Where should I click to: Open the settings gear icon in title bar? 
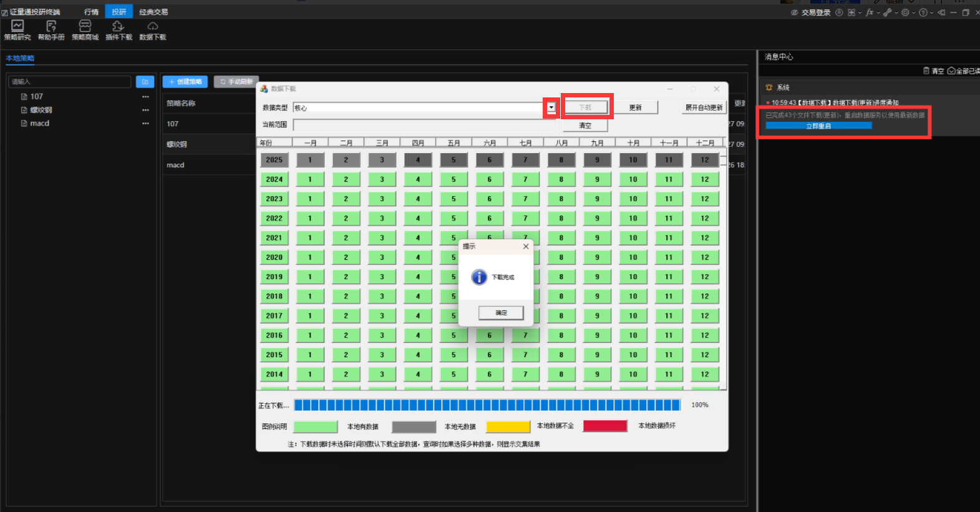905,12
